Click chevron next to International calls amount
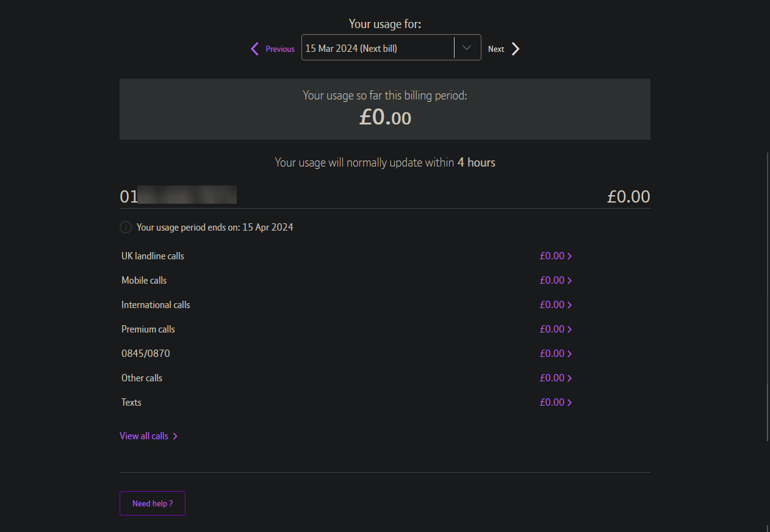The image size is (770, 532). point(570,305)
